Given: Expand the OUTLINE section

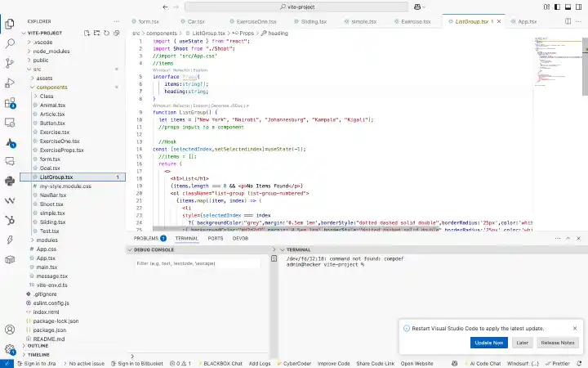Looking at the screenshot, I should [x=38, y=346].
